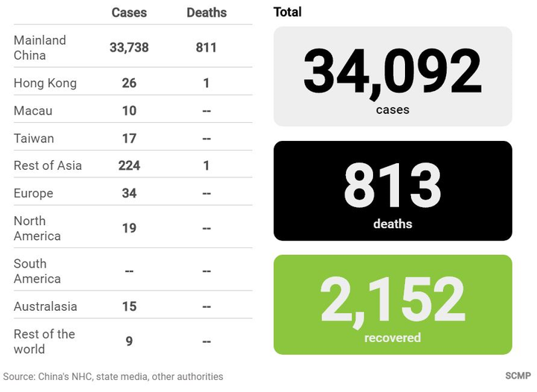The height and width of the screenshot is (392, 537).
Task: Click the grey 34,092 cases card
Action: (x=392, y=76)
